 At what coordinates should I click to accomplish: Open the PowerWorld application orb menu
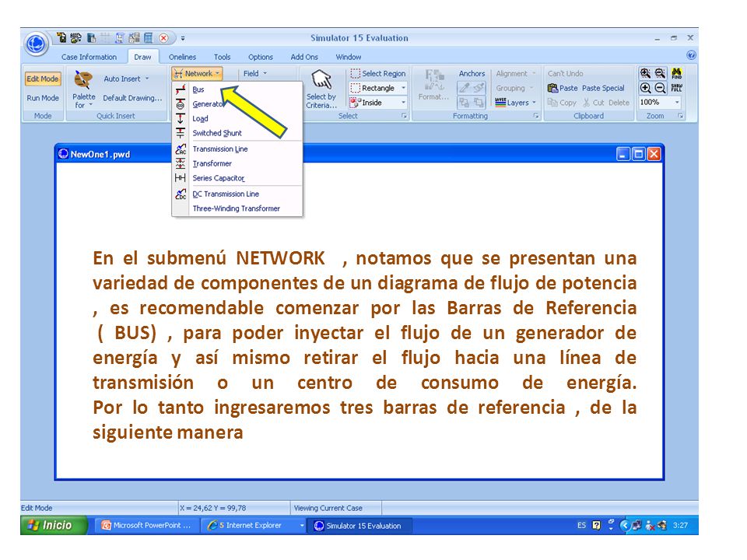pyautogui.click(x=37, y=44)
